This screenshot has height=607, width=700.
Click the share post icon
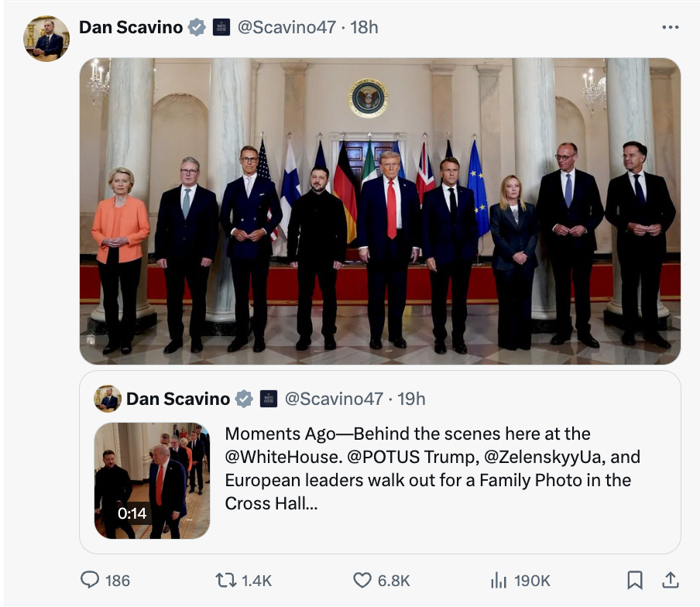[671, 579]
